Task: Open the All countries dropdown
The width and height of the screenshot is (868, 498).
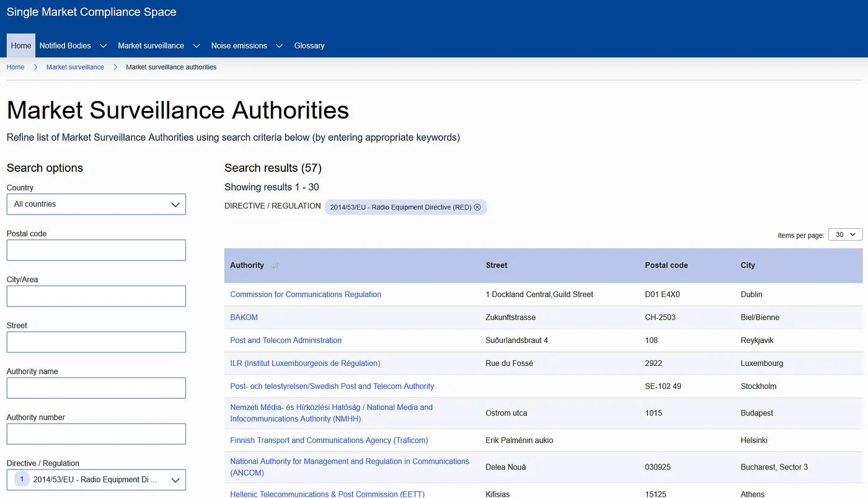Action: tap(96, 204)
